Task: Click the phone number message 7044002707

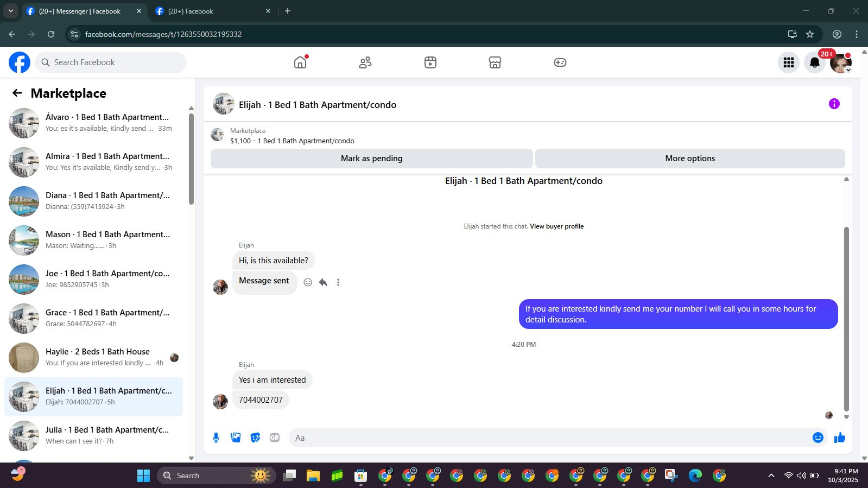Action: [x=261, y=400]
